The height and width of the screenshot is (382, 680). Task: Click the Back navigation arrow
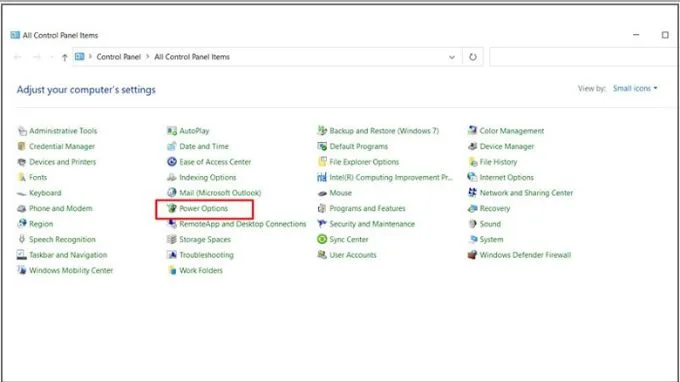(x=18, y=57)
